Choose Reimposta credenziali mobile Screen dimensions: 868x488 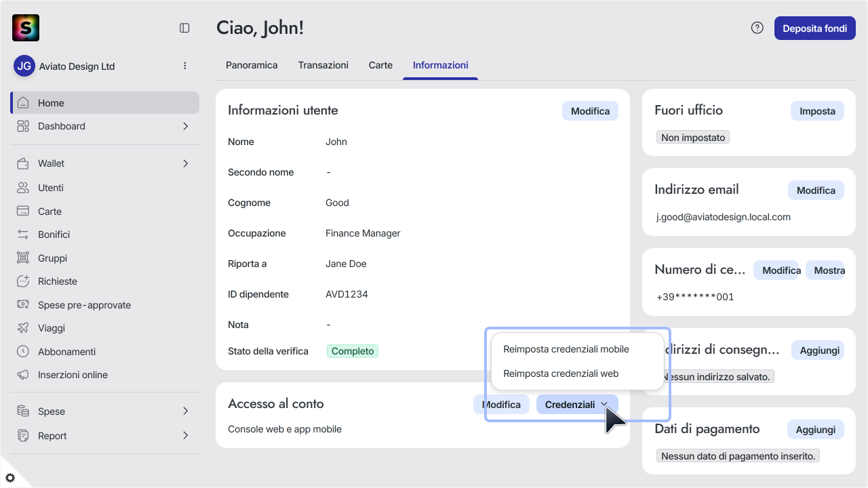click(566, 349)
